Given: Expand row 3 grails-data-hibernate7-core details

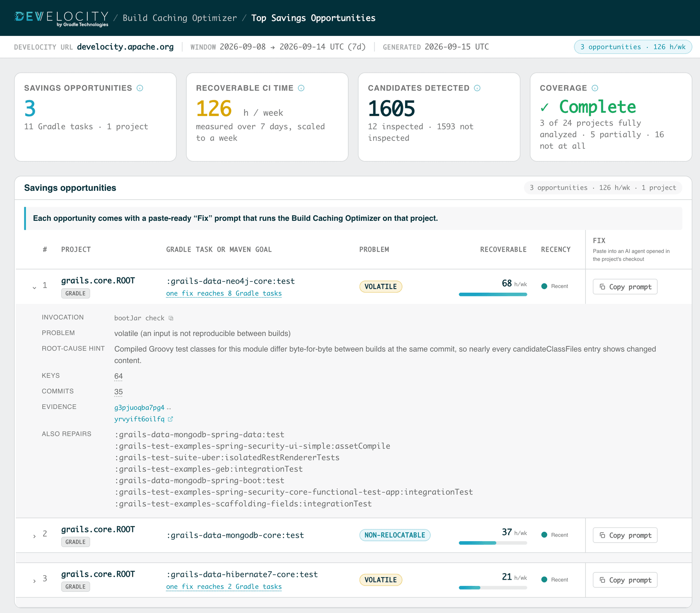Looking at the screenshot, I should [x=34, y=581].
